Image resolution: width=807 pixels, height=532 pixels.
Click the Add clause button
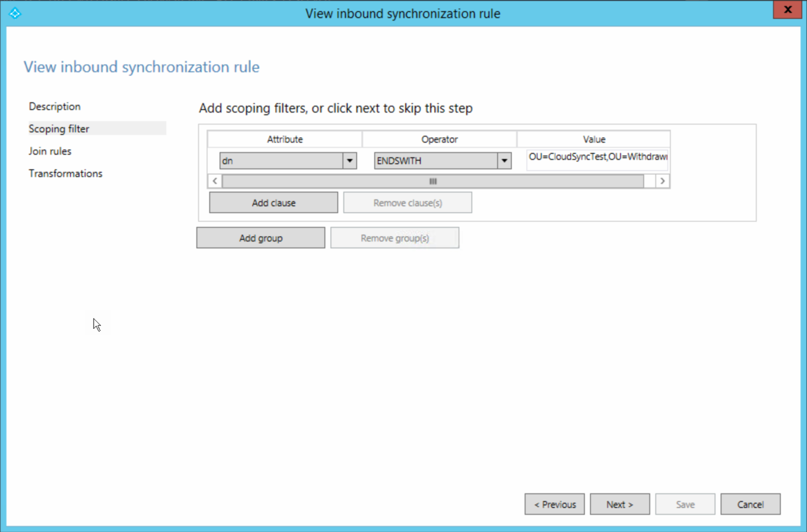tap(273, 202)
